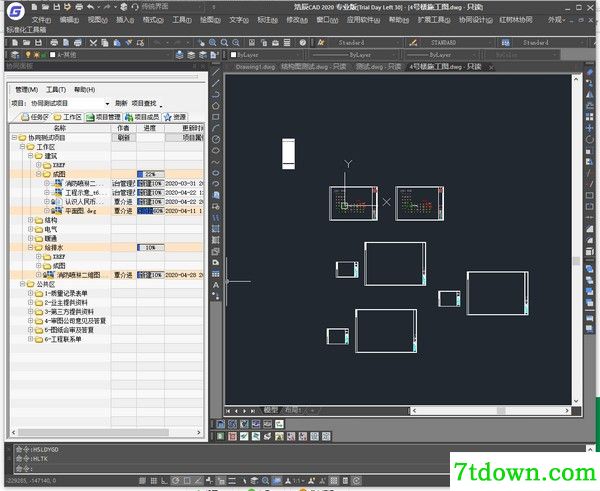Close the 4号楼施工图.dwg document tab
Viewport: 600px width, 491px height.
point(491,67)
